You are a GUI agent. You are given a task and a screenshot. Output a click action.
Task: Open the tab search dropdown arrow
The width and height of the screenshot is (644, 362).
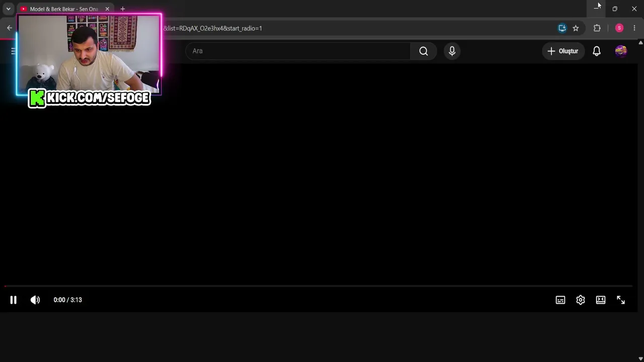tap(8, 9)
